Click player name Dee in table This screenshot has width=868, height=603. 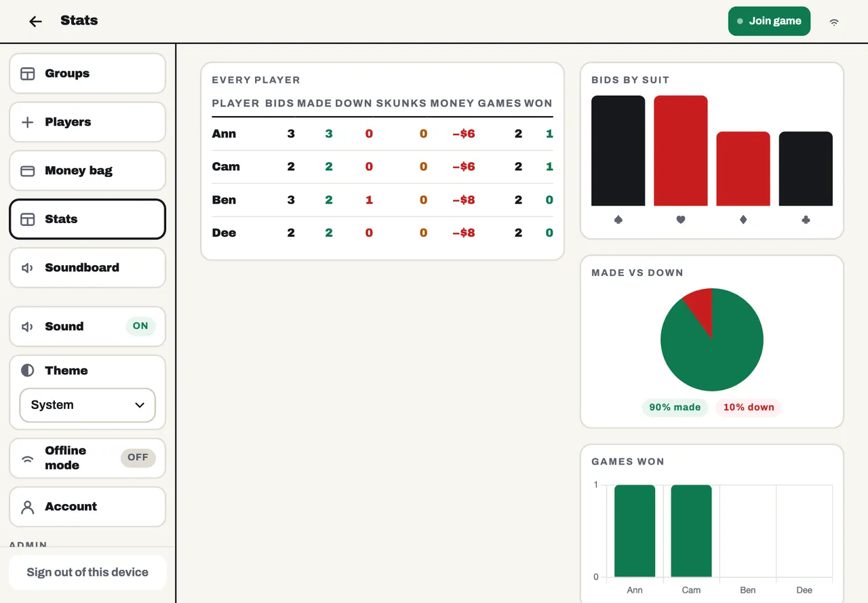click(x=224, y=233)
